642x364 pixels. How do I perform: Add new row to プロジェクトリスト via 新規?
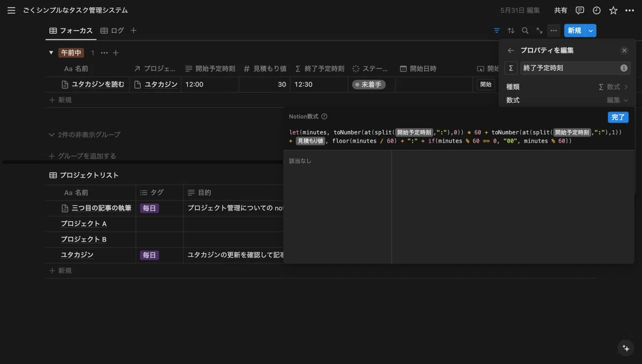(60, 271)
